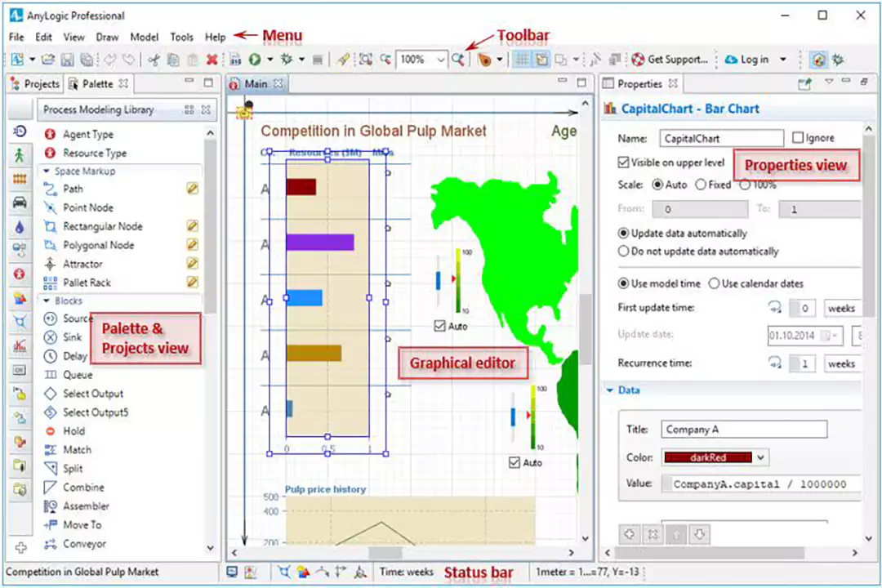
Task: Select the Select Output block
Action: tap(93, 394)
